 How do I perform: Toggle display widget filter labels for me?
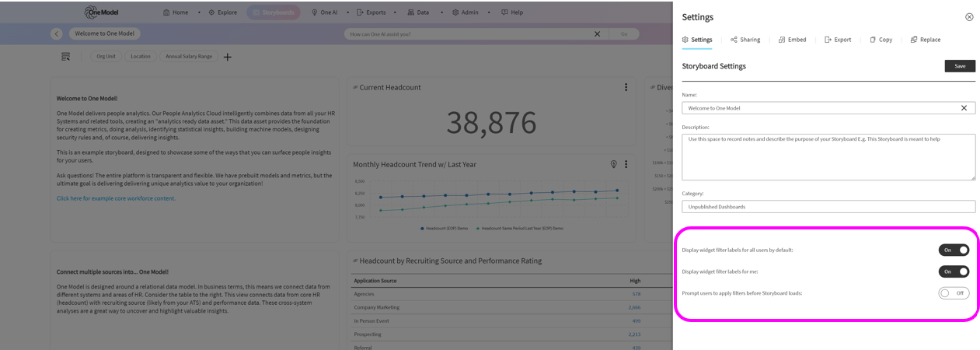[x=954, y=271]
